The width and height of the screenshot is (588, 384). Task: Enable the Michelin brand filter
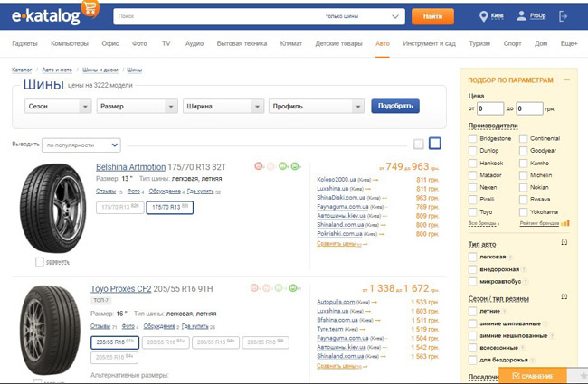(x=523, y=175)
